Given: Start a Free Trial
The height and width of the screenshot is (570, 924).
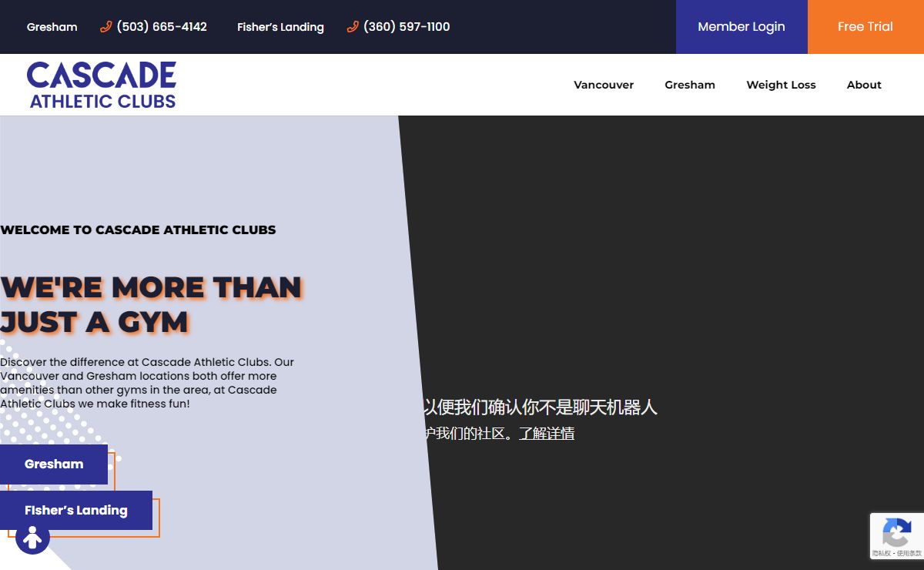Looking at the screenshot, I should (865, 27).
